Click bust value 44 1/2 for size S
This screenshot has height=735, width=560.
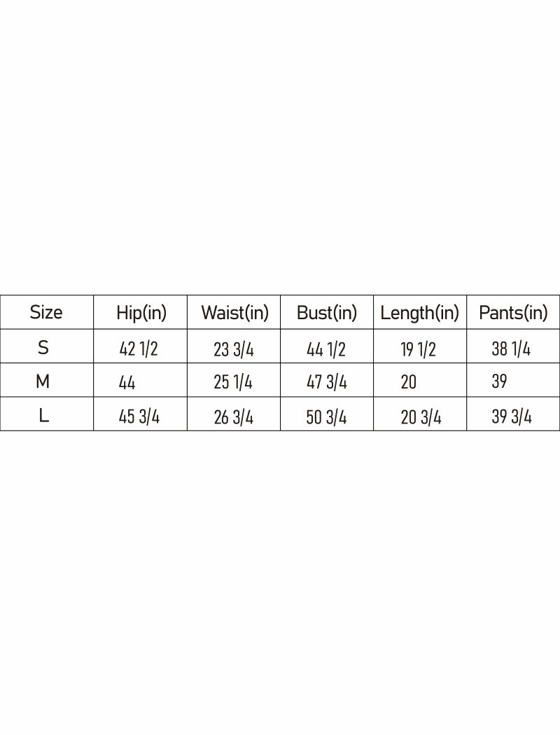click(x=326, y=349)
